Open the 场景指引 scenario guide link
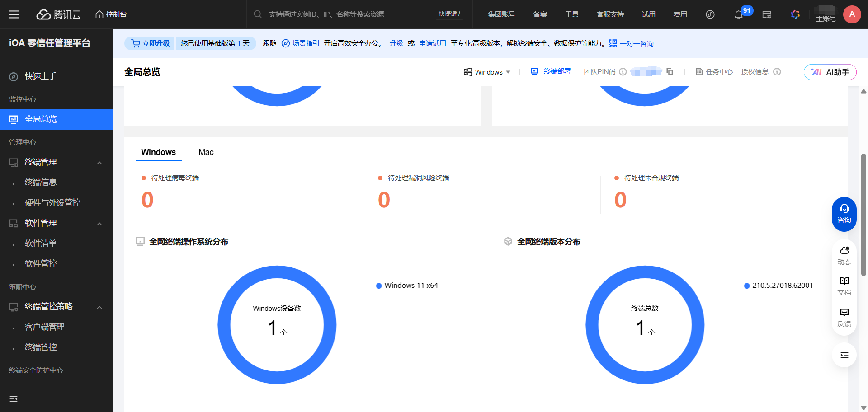The width and height of the screenshot is (868, 412). click(301, 43)
